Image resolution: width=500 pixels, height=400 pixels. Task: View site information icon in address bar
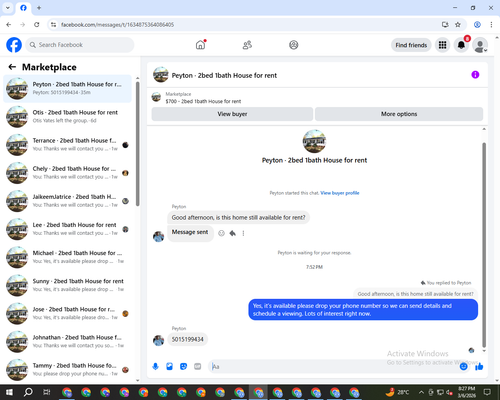click(x=53, y=25)
